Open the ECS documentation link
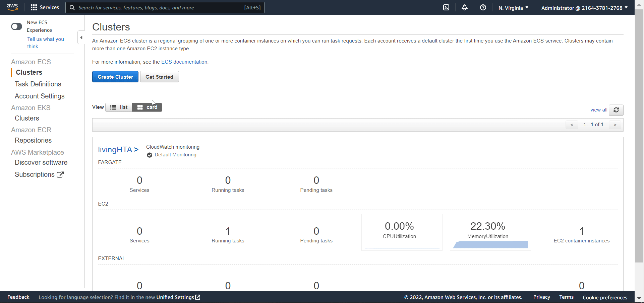644x303 pixels. coord(184,62)
